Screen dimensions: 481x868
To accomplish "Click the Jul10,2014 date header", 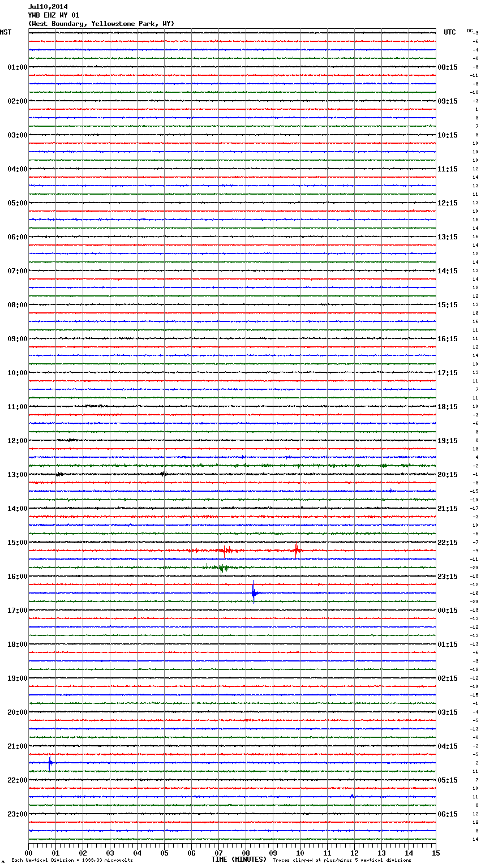I will click(x=48, y=7).
